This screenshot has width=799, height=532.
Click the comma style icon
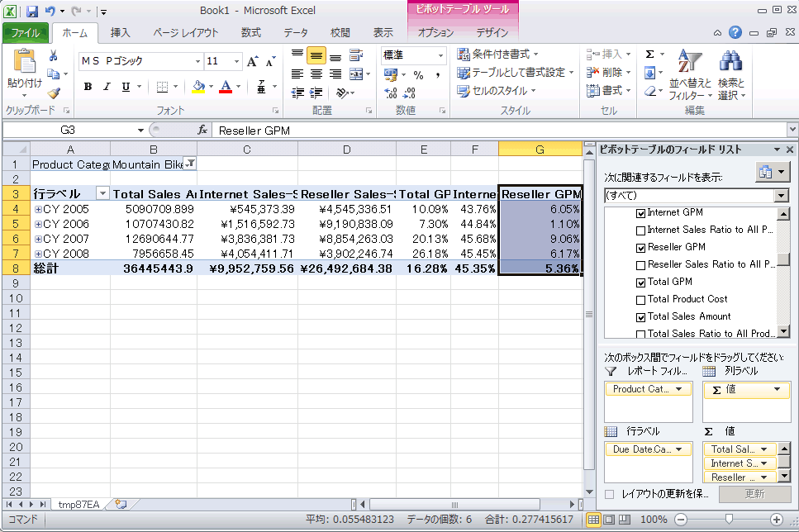pyautogui.click(x=438, y=75)
